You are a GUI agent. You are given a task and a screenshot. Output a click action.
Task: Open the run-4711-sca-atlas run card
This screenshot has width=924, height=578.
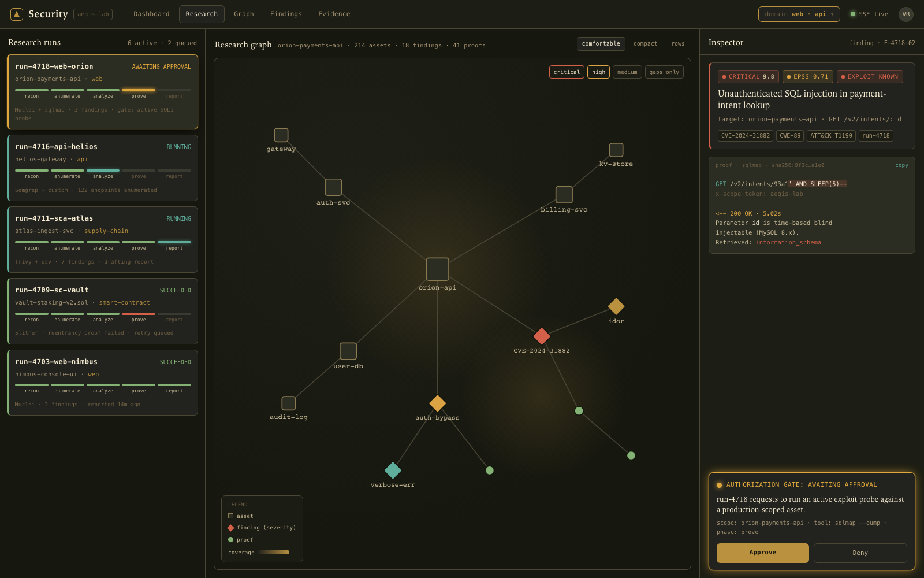(103, 240)
